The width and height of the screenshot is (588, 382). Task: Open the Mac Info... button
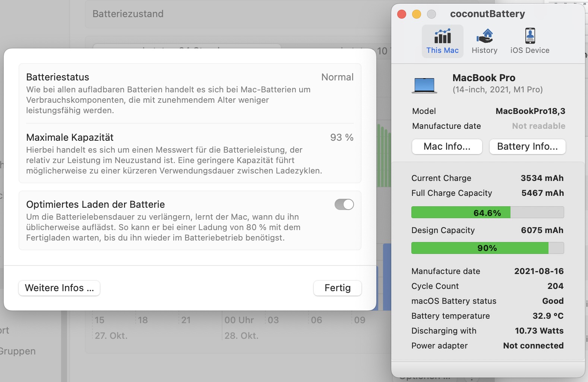447,146
